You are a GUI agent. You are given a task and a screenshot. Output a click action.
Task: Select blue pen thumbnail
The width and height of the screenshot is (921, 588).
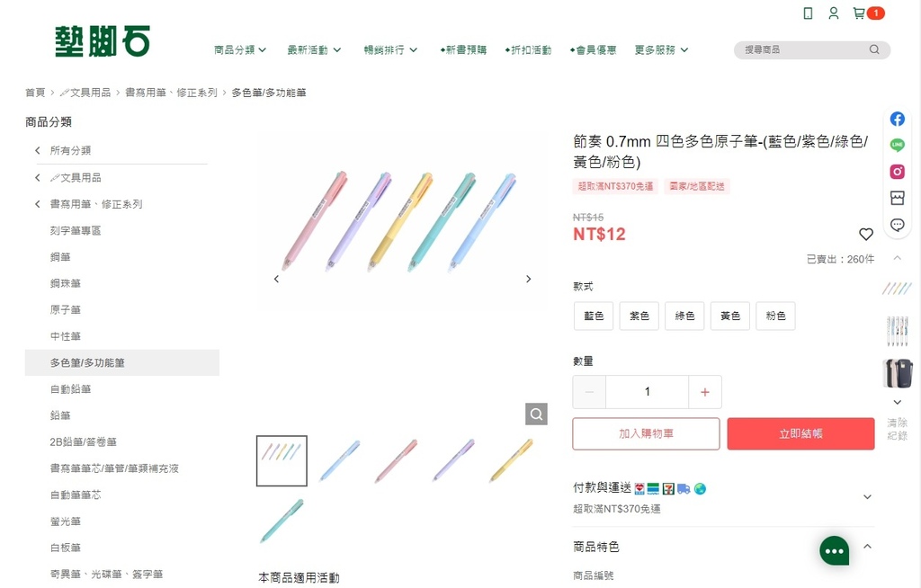(339, 461)
